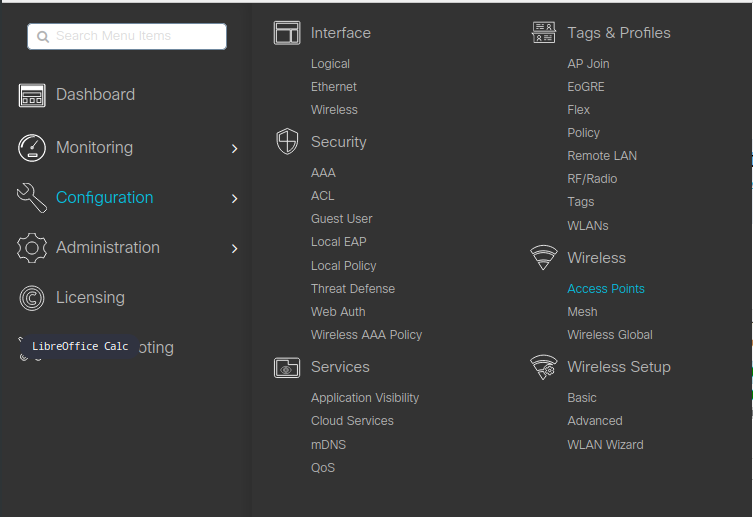Open Wireless under Interface

(334, 110)
